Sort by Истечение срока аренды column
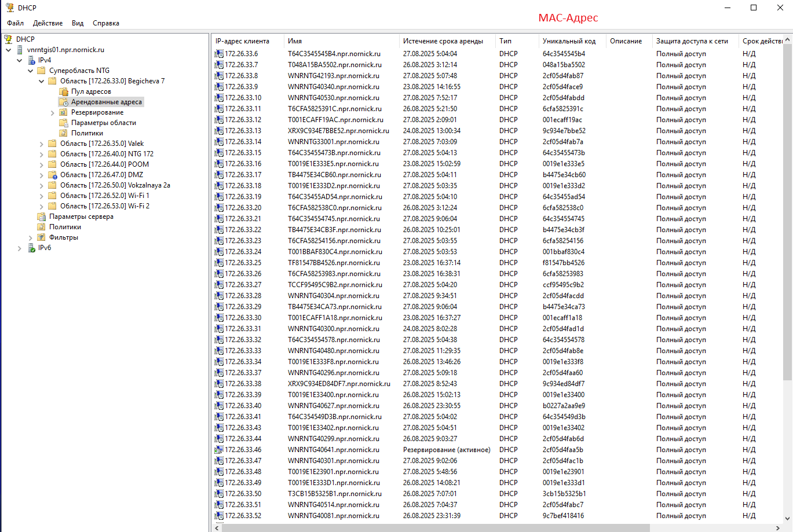This screenshot has height=532, width=793. point(443,41)
